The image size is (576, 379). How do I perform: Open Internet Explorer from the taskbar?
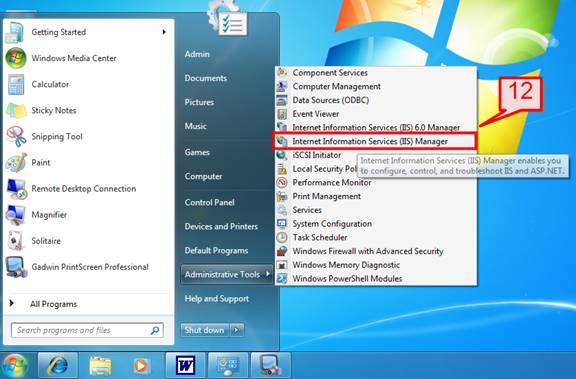point(58,365)
